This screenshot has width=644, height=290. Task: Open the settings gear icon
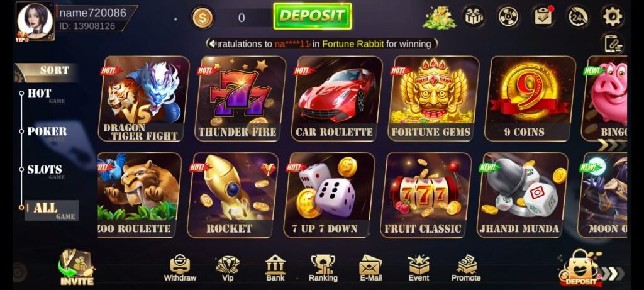[613, 16]
